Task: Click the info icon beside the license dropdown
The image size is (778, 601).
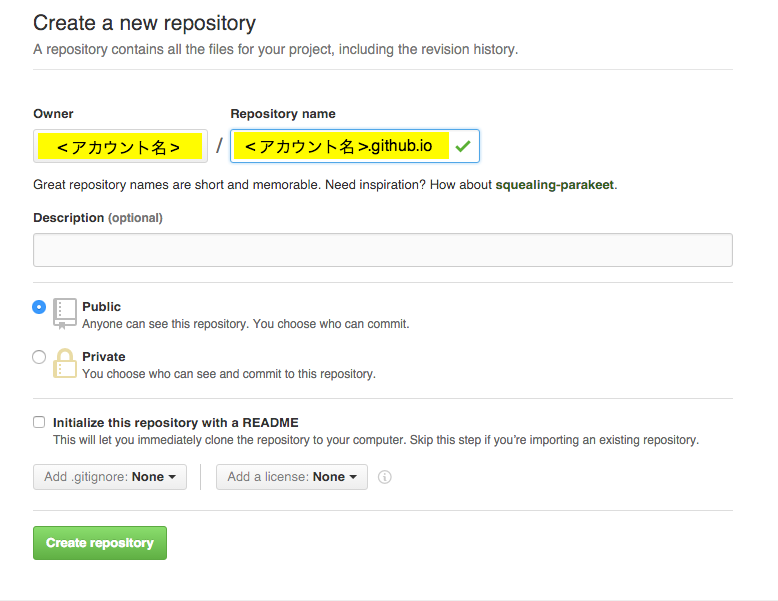Action: [x=385, y=477]
